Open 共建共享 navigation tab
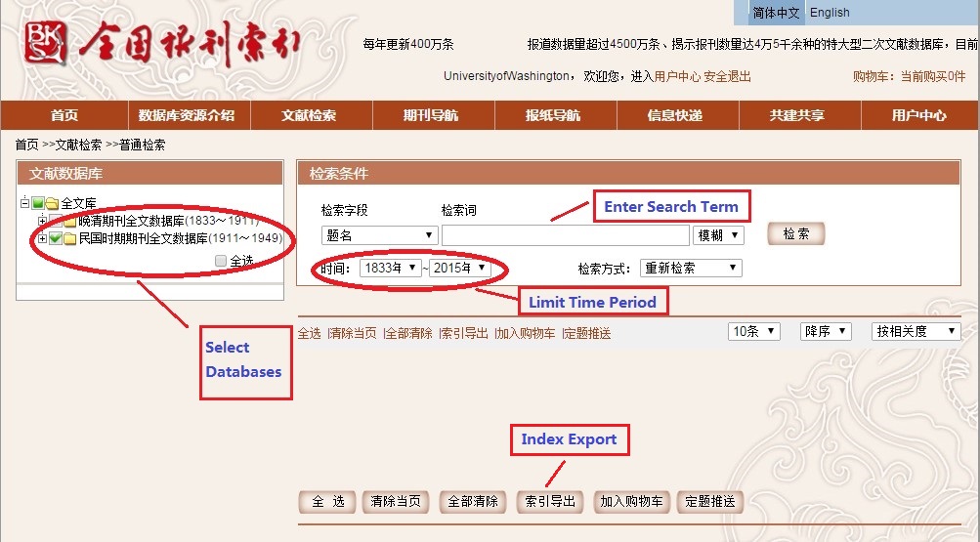This screenshot has width=980, height=542. (797, 115)
